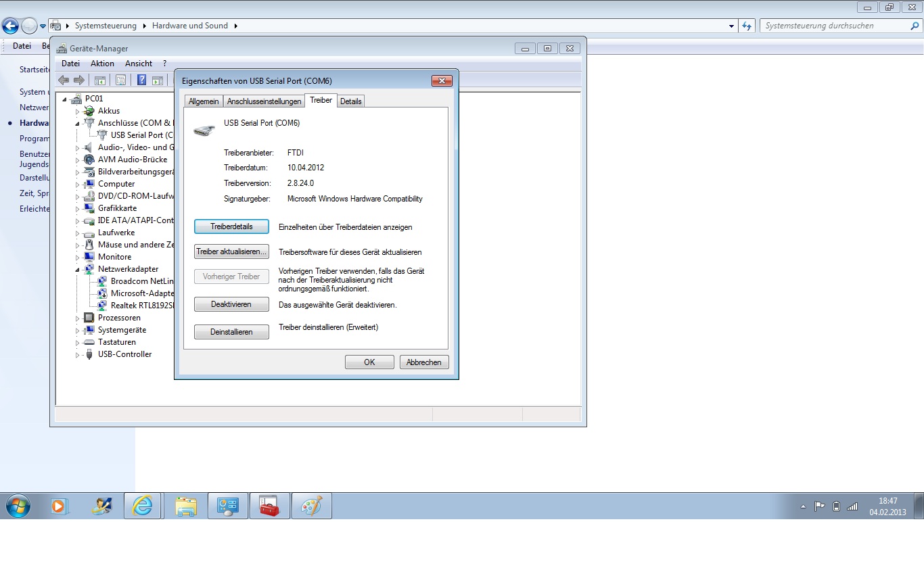Collapse the PC01 root node
The height and width of the screenshot is (576, 924).
coord(66,99)
